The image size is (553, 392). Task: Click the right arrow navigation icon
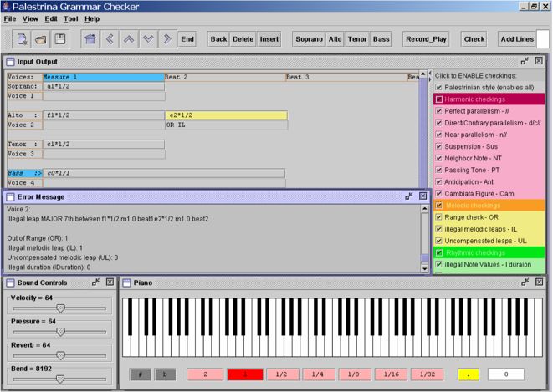[167, 38]
